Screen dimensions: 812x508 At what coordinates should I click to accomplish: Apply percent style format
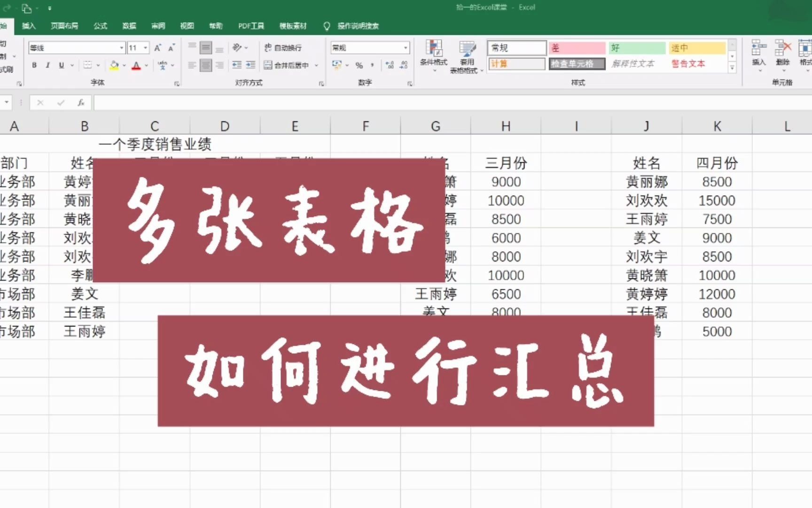point(359,65)
